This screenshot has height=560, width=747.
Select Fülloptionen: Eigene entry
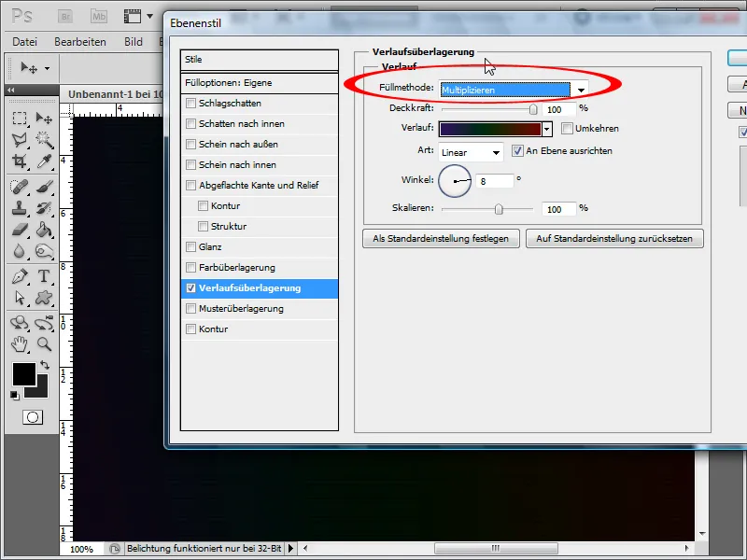tap(260, 83)
